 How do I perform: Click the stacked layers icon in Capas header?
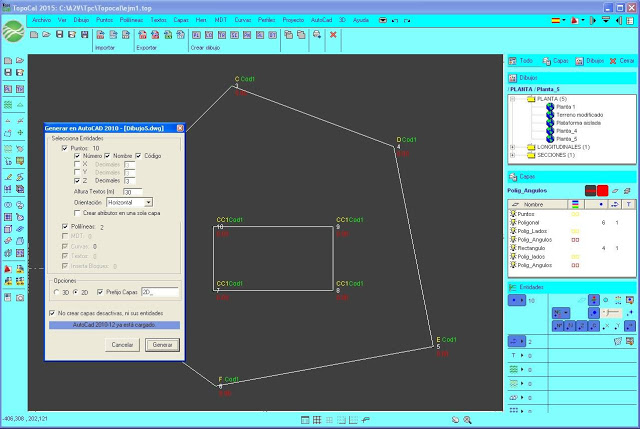[x=627, y=191]
